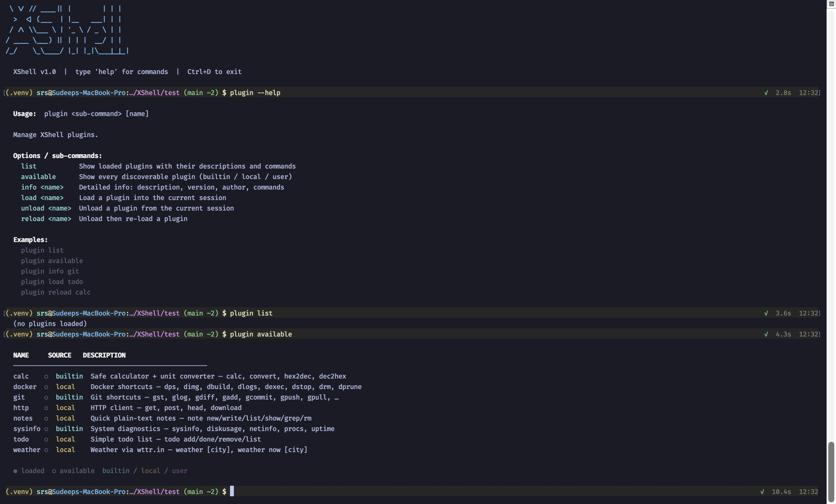Click 'Manage XShell plugins.' line
Viewport: 836px width, 504px height.
56,135
